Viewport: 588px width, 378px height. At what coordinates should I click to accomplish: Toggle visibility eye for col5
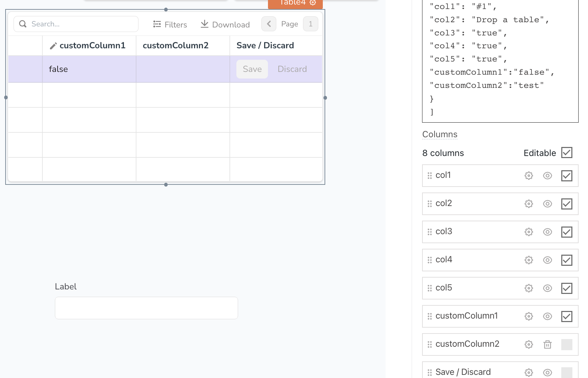click(x=547, y=288)
